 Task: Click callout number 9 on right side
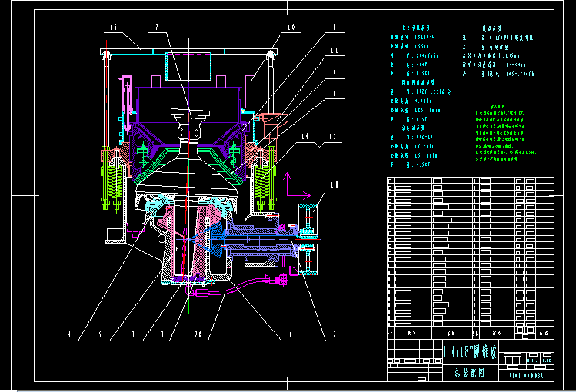coord(335,73)
